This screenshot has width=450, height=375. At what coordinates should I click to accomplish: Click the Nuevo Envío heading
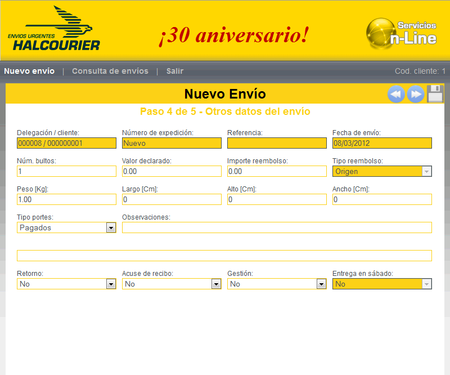click(x=225, y=94)
